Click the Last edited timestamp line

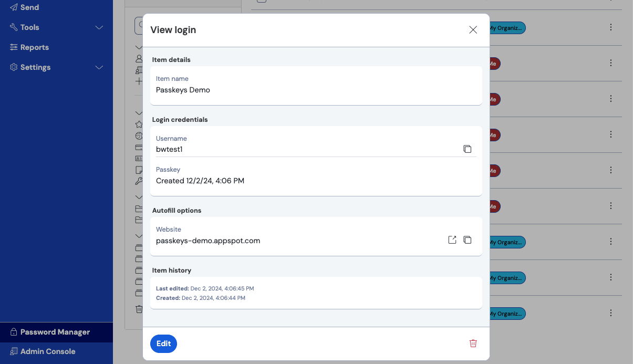[x=205, y=288]
